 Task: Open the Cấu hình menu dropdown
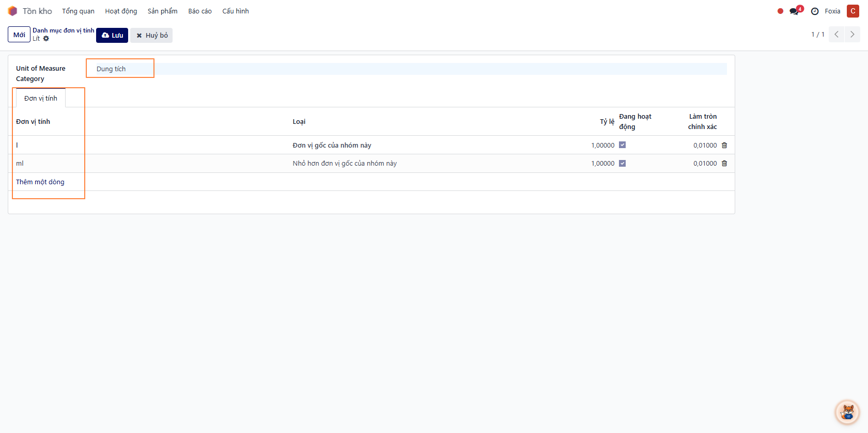pyautogui.click(x=235, y=11)
